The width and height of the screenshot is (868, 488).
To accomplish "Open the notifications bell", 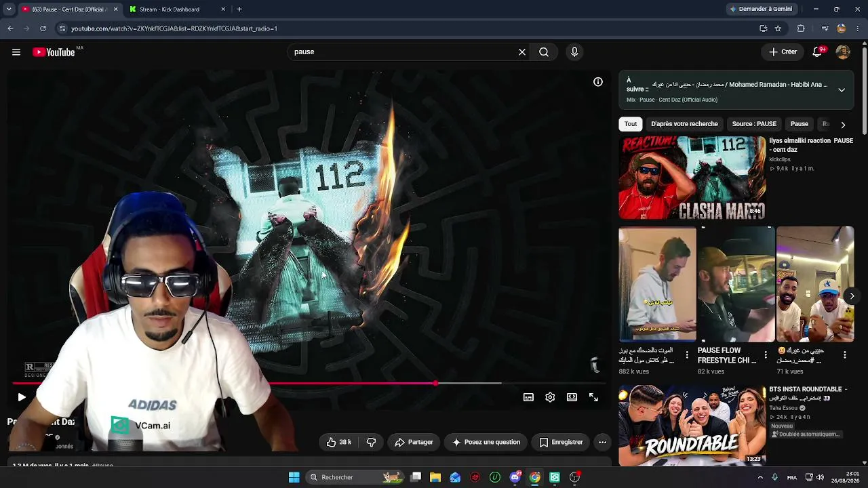I will 818,52.
